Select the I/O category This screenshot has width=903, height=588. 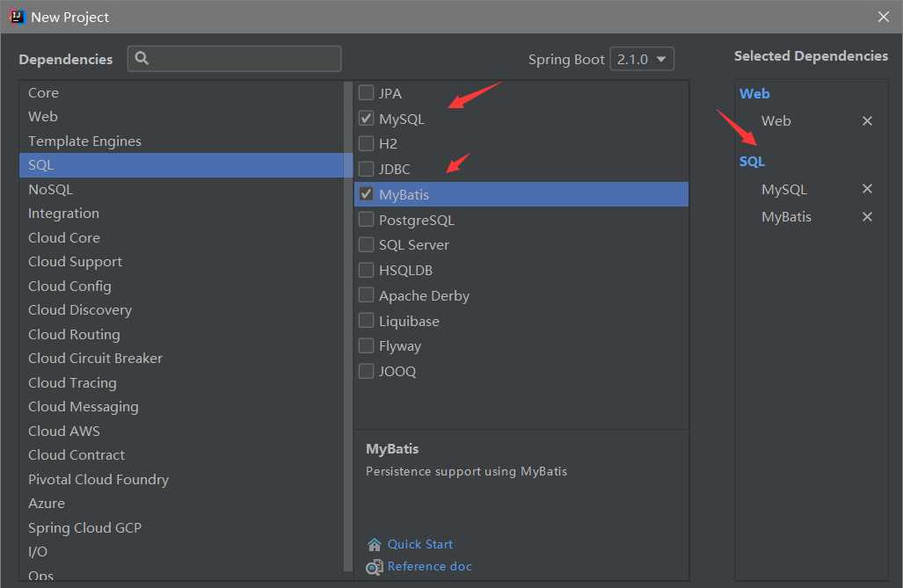[x=181, y=552]
